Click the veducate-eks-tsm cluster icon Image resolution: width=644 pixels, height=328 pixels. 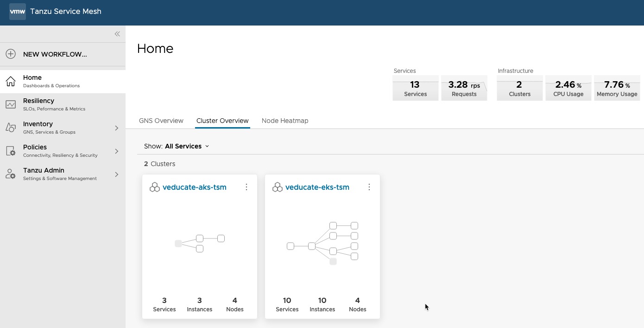(278, 187)
